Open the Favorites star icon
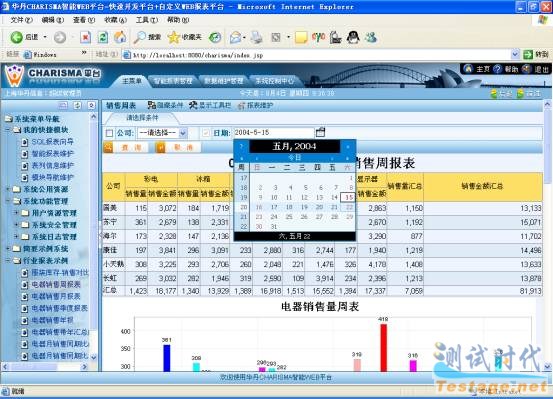Screen dimensions: 553x399 (174, 37)
